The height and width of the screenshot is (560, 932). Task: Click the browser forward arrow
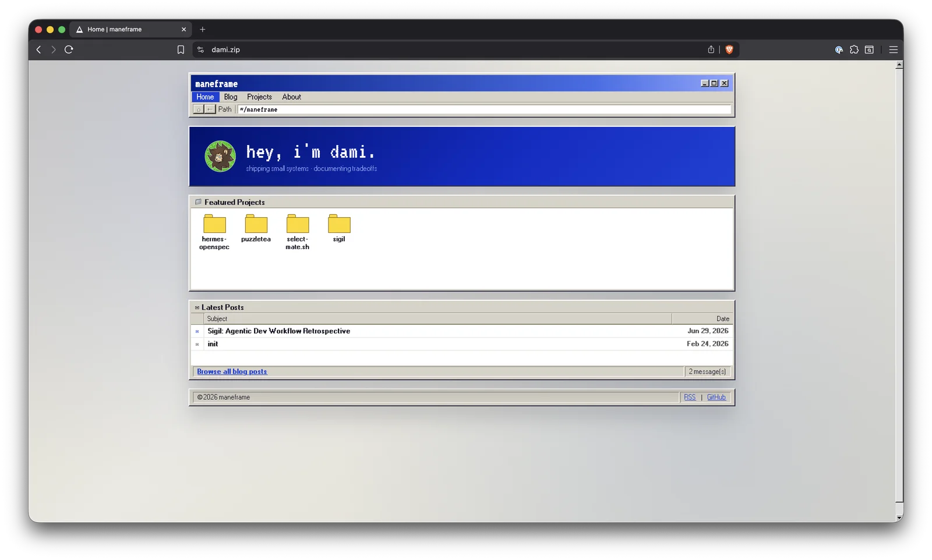click(x=54, y=49)
